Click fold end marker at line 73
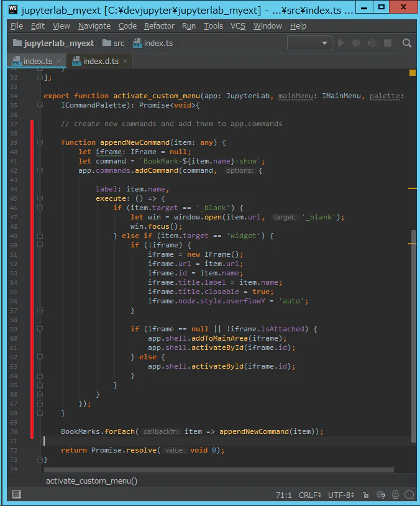The image size is (420, 506). 40,459
